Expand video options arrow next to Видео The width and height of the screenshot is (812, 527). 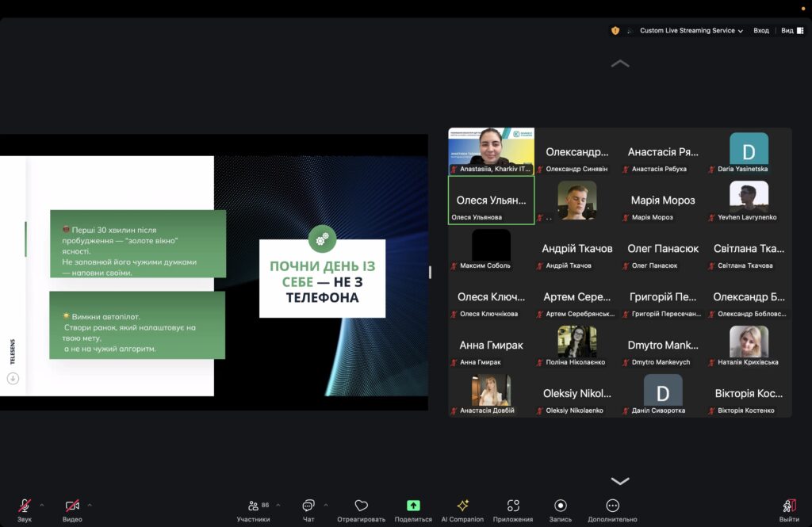click(x=90, y=505)
